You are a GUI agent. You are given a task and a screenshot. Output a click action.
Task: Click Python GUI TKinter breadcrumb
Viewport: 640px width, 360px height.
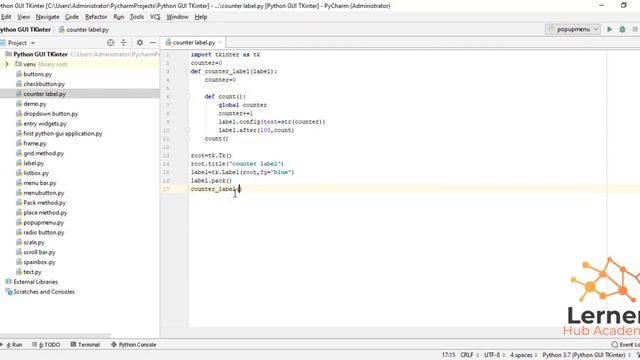[25, 30]
